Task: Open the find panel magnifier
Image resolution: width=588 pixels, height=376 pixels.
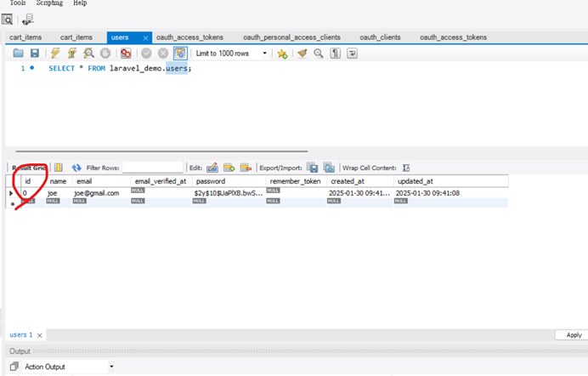Action: click(319, 54)
